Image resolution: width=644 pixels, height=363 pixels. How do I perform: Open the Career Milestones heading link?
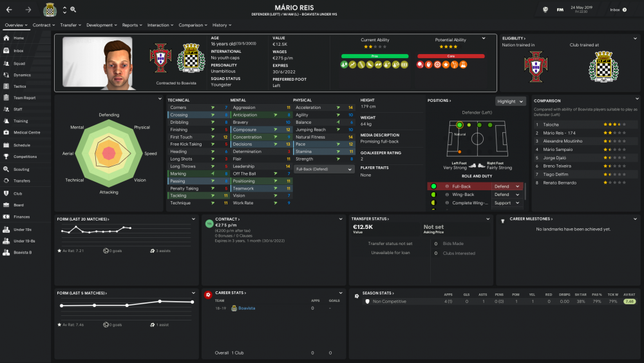[531, 219]
